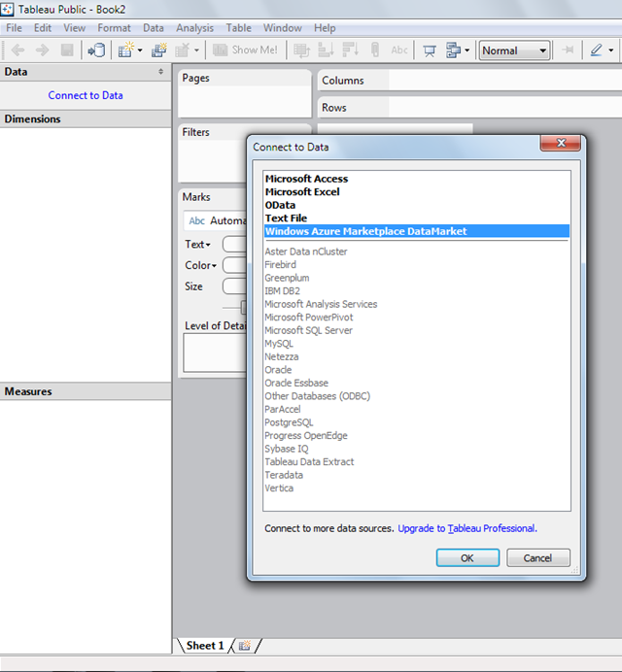Click Oracle Essbase entry
This screenshot has width=622, height=672.
coord(417,384)
